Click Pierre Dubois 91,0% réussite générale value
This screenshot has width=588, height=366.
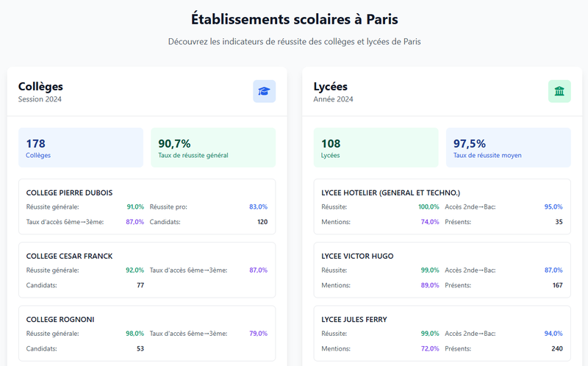pos(135,207)
